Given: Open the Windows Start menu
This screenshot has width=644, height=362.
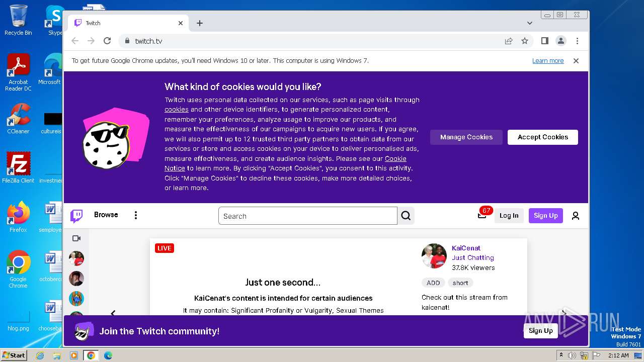Looking at the screenshot, I should click(14, 355).
